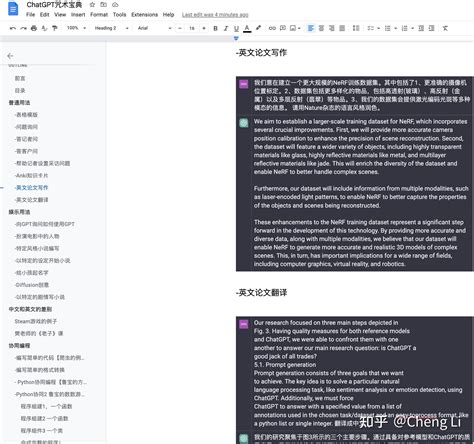Image resolution: width=474 pixels, height=444 pixels.
Task: Decrease the paragraph indent
Action: coord(421,28)
